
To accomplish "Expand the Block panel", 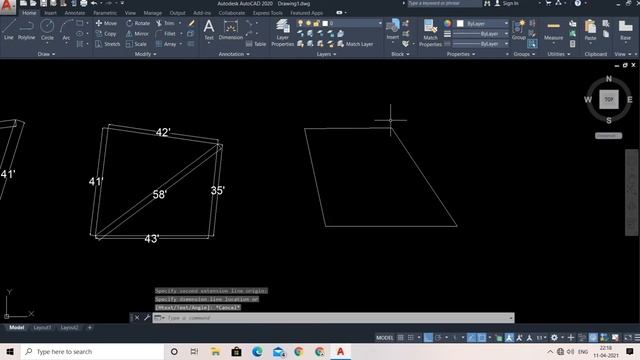I will pos(400,54).
